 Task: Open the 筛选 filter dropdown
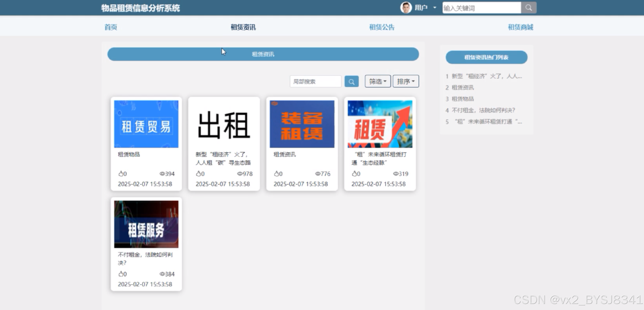click(x=378, y=81)
